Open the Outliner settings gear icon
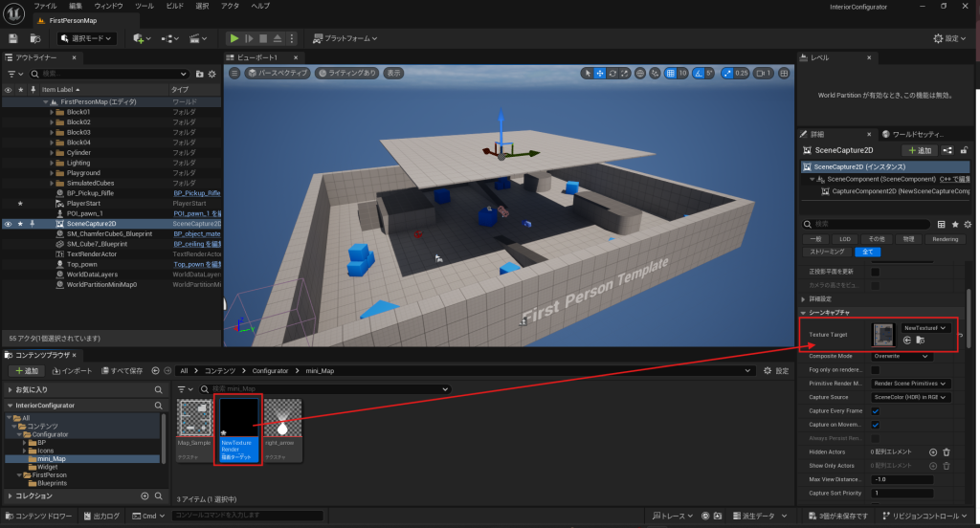 coord(212,74)
